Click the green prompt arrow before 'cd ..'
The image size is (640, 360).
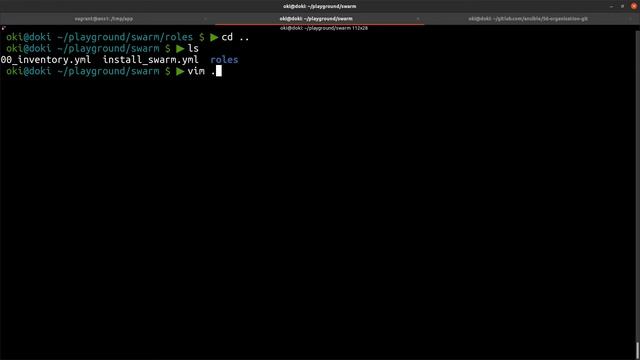(x=214, y=38)
